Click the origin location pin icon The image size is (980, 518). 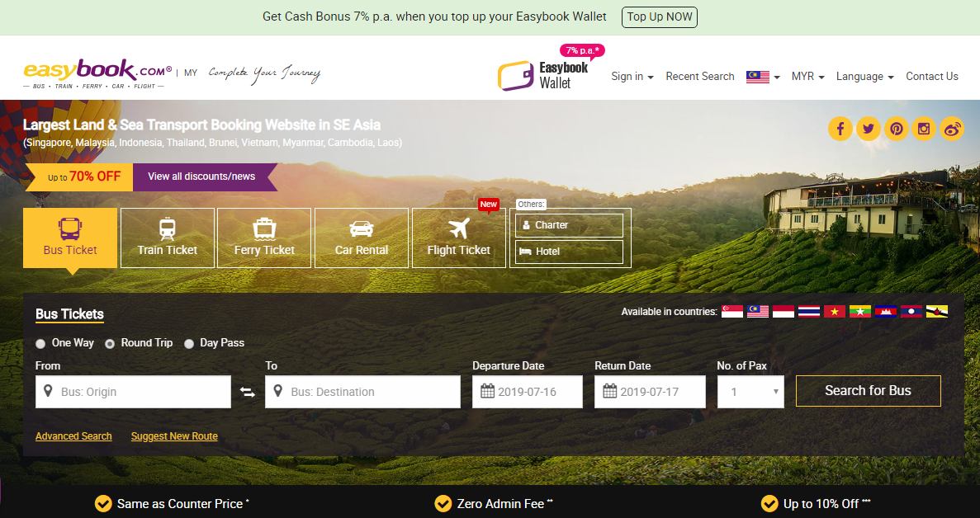click(48, 391)
